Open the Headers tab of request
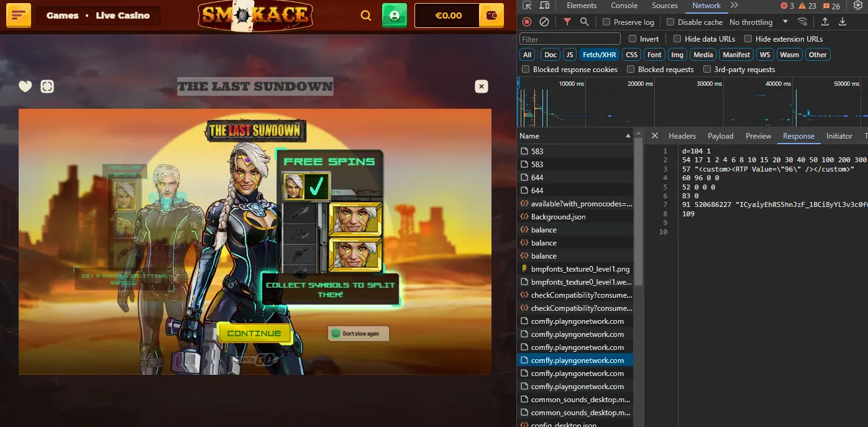 point(682,136)
